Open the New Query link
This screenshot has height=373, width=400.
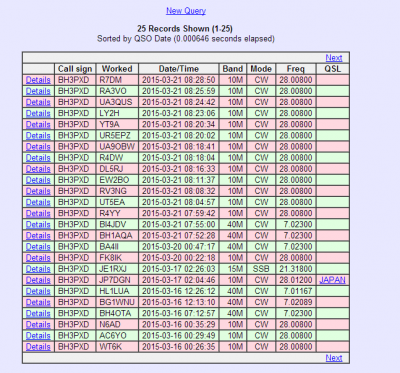186,11
